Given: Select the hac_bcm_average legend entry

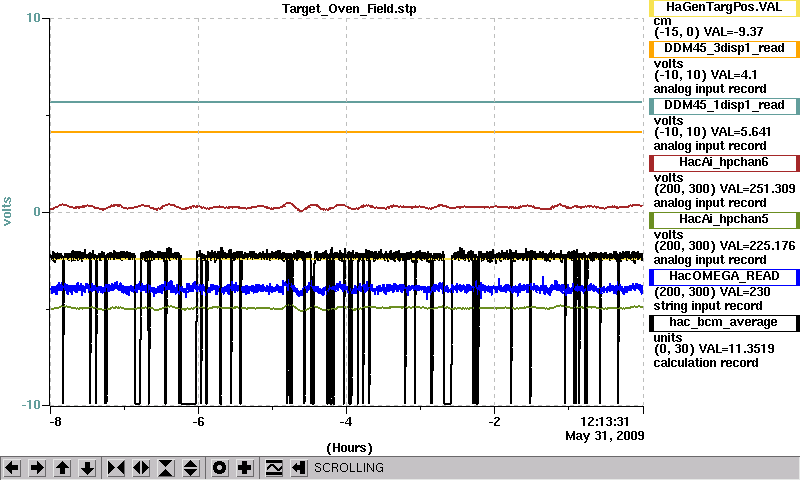Looking at the screenshot, I should (x=724, y=323).
